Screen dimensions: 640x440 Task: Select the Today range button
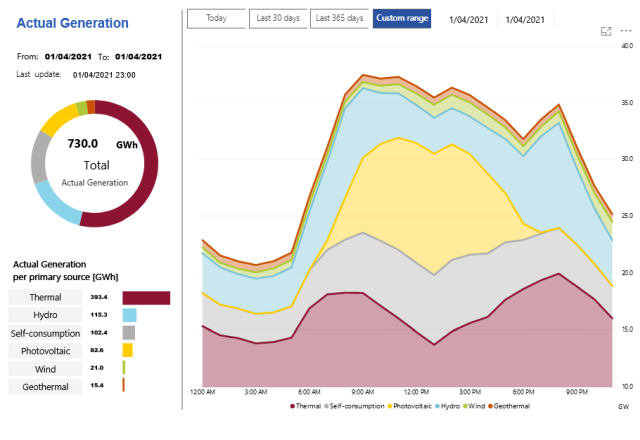point(216,18)
